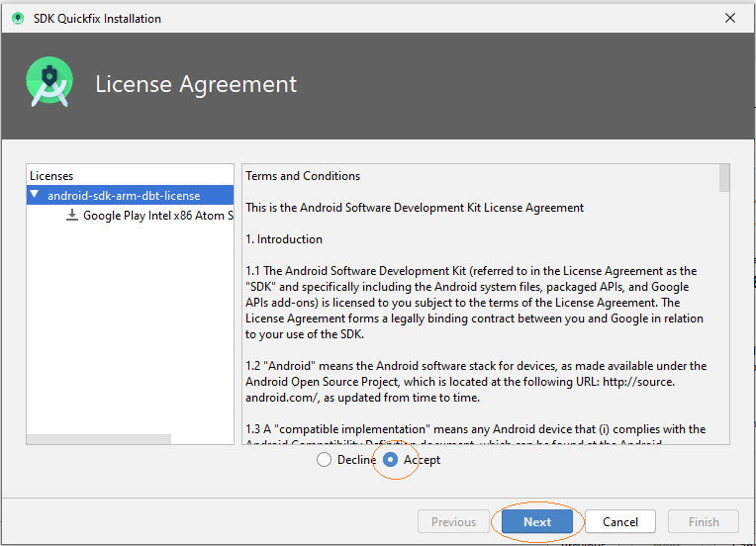This screenshot has height=546, width=756.
Task: Click the 'Terms and Conditions' heading text
Action: (303, 176)
